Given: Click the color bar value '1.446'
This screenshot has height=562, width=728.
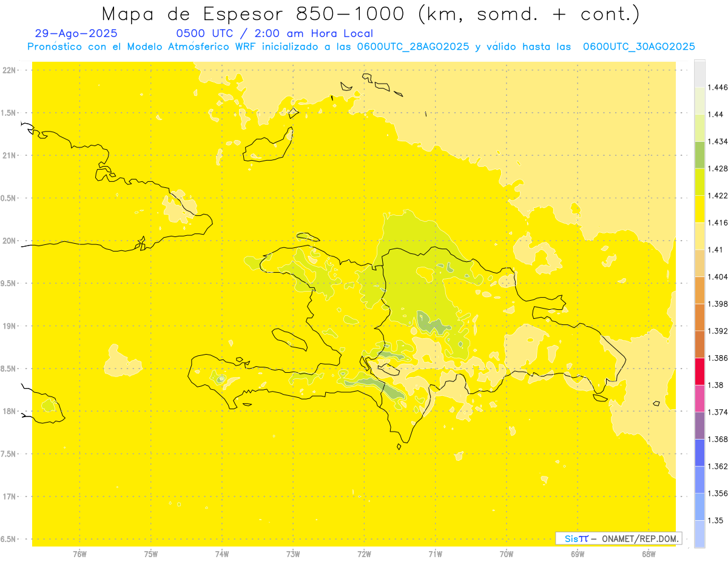Looking at the screenshot, I should [x=719, y=87].
